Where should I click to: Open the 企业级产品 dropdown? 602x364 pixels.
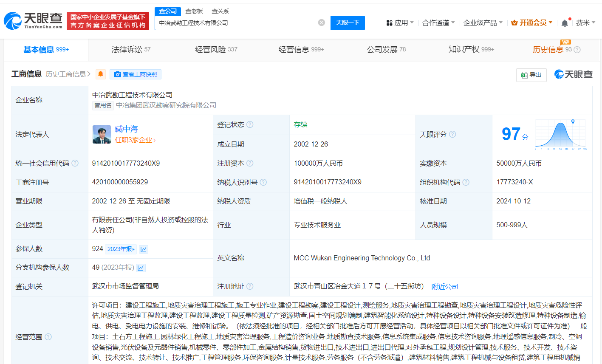point(483,23)
